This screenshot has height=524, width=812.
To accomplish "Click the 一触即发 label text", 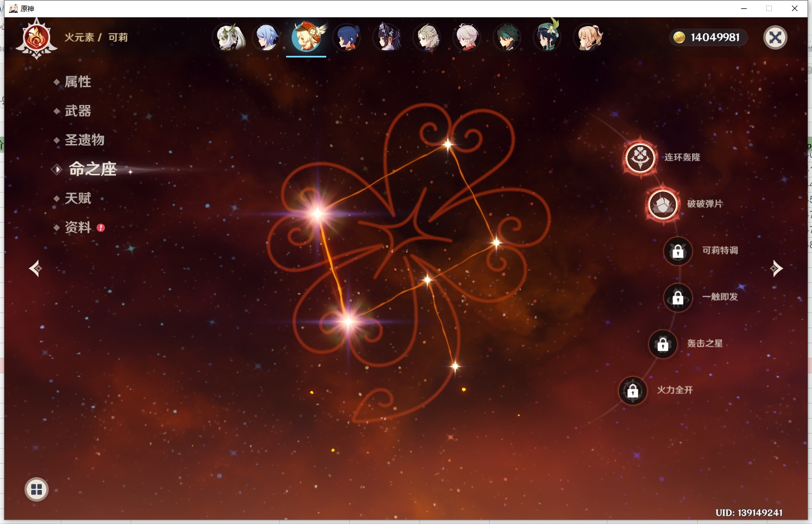I will coord(720,297).
